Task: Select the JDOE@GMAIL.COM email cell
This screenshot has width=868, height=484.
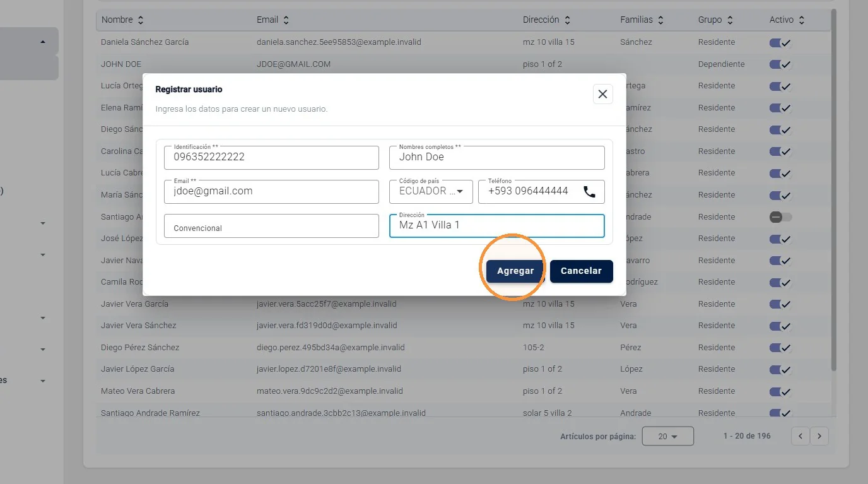Action: [x=293, y=64]
